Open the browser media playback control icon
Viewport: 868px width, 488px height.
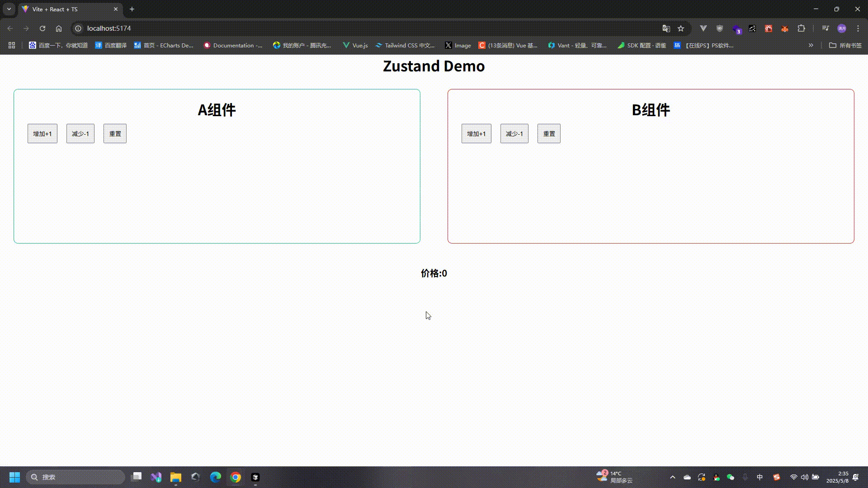coord(825,28)
